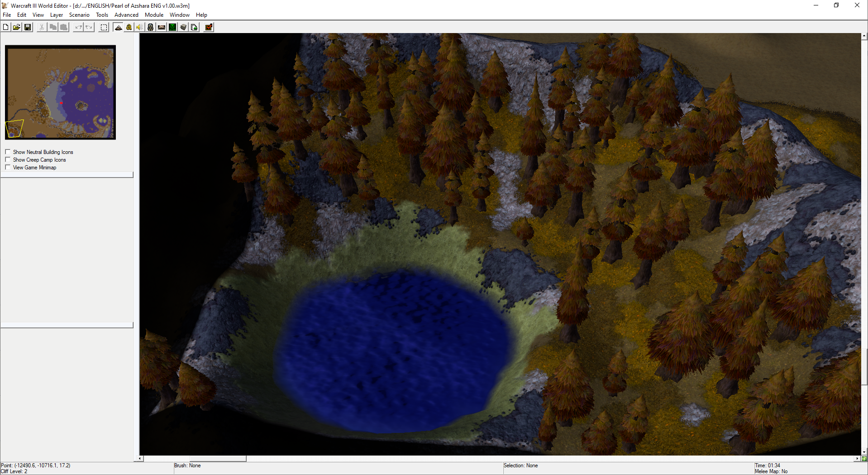The height and width of the screenshot is (475, 868).
Task: Open the Window menu
Action: tap(179, 15)
